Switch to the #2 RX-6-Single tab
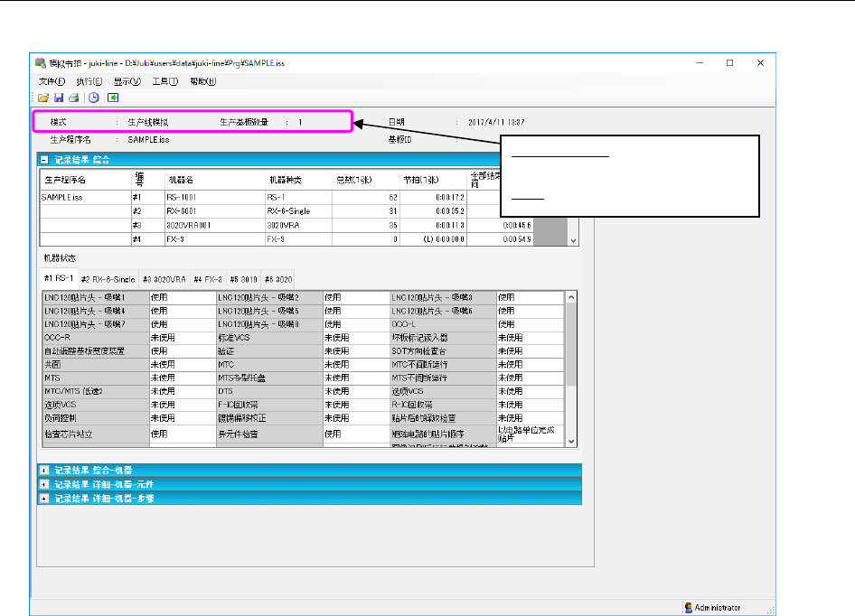The height and width of the screenshot is (616, 855). (x=107, y=280)
